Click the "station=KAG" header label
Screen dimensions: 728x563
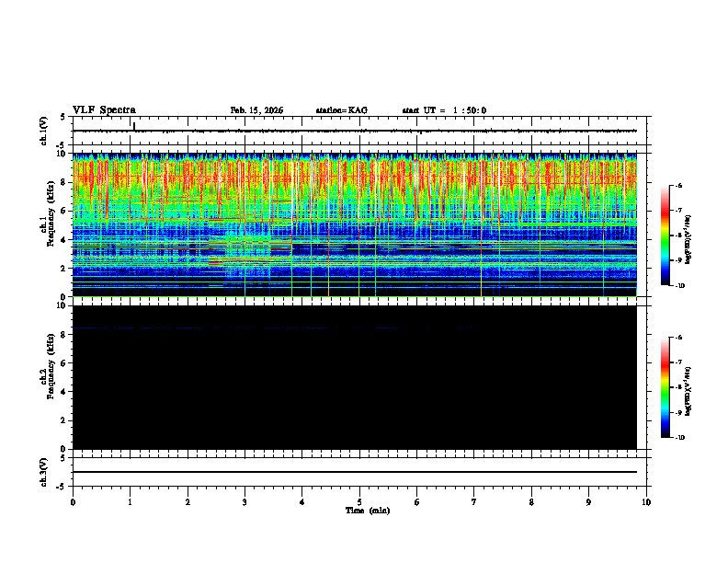342,110
